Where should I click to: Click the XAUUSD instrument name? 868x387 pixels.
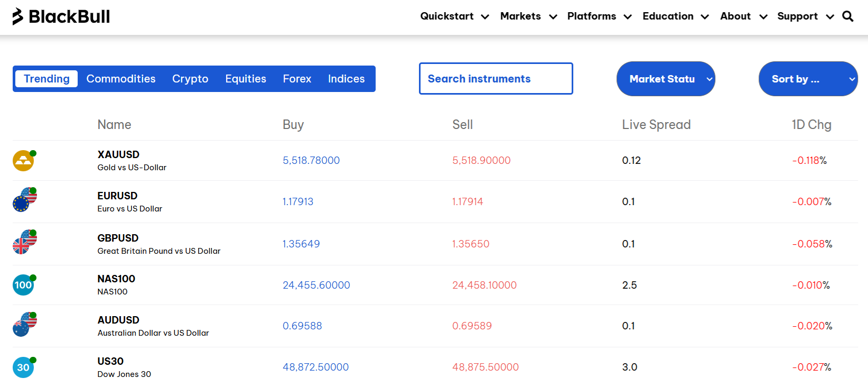(118, 154)
